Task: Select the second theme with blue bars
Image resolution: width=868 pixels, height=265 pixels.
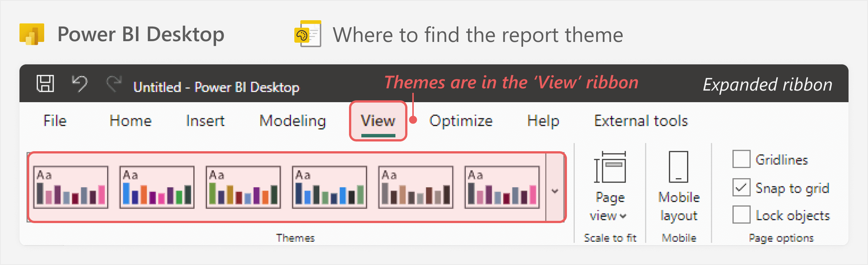Action: point(157,187)
